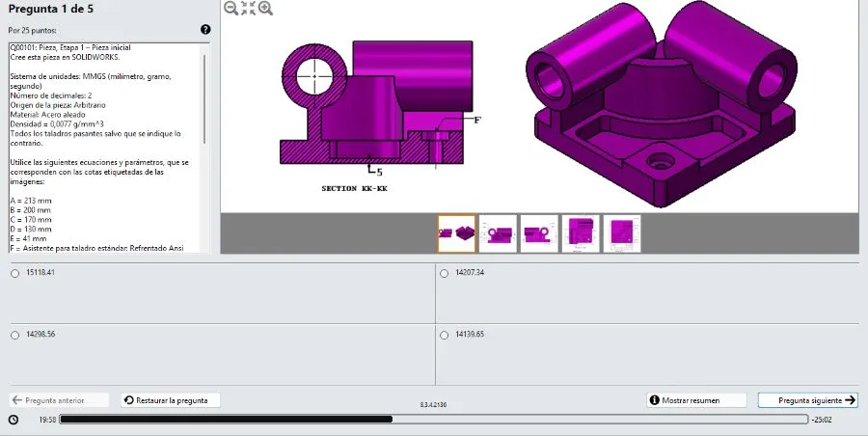The width and height of the screenshot is (868, 436).
Task: Advance with Pregunta siguiente
Action: tap(807, 400)
